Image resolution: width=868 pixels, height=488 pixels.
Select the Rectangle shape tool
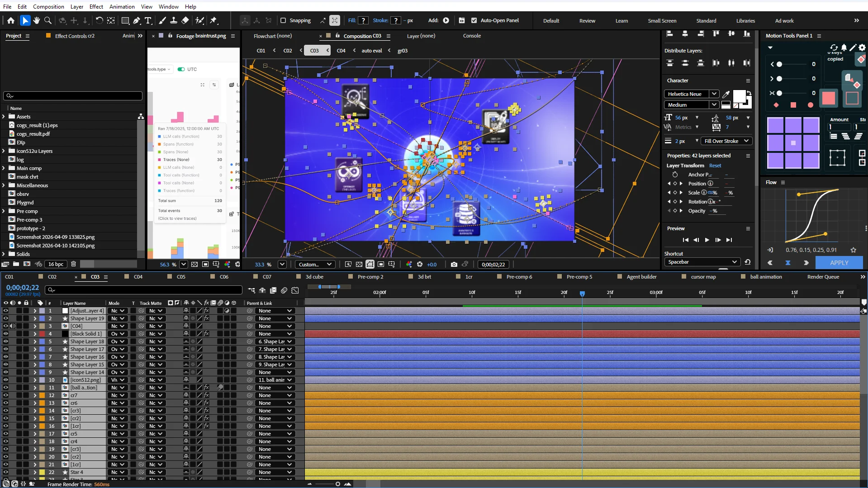125,20
